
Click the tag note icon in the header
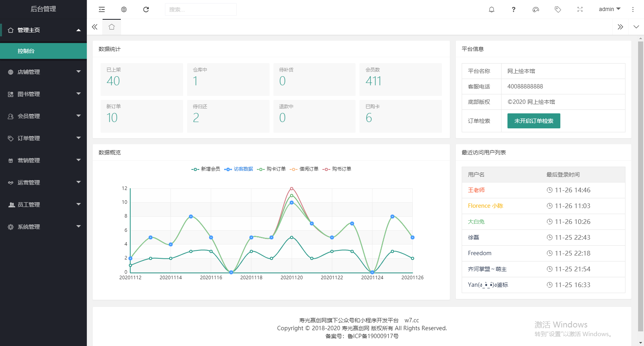(x=558, y=9)
